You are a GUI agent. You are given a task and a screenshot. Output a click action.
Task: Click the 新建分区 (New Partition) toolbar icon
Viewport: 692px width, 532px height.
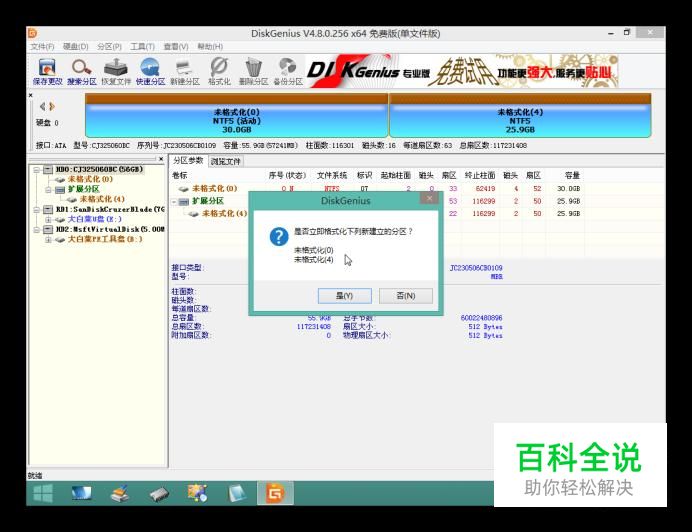[185, 71]
